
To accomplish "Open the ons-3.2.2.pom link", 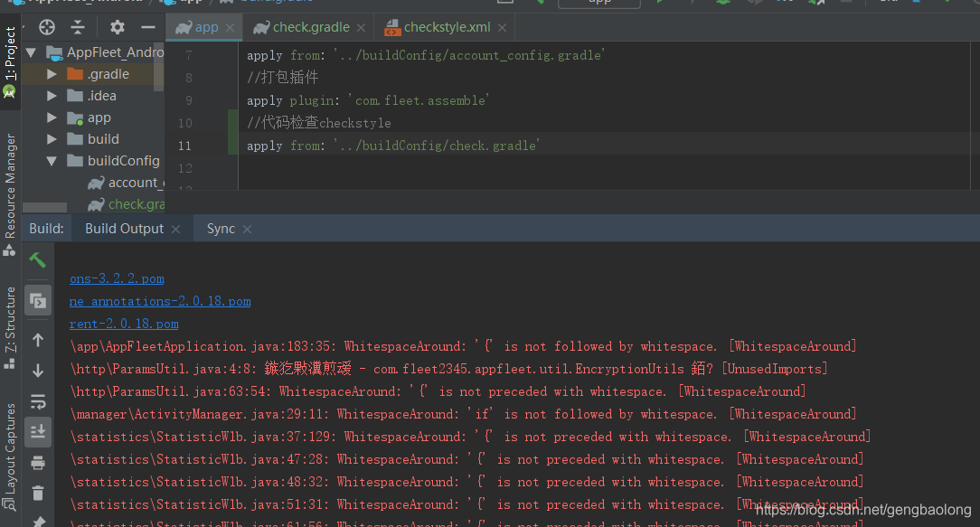I will point(117,278).
